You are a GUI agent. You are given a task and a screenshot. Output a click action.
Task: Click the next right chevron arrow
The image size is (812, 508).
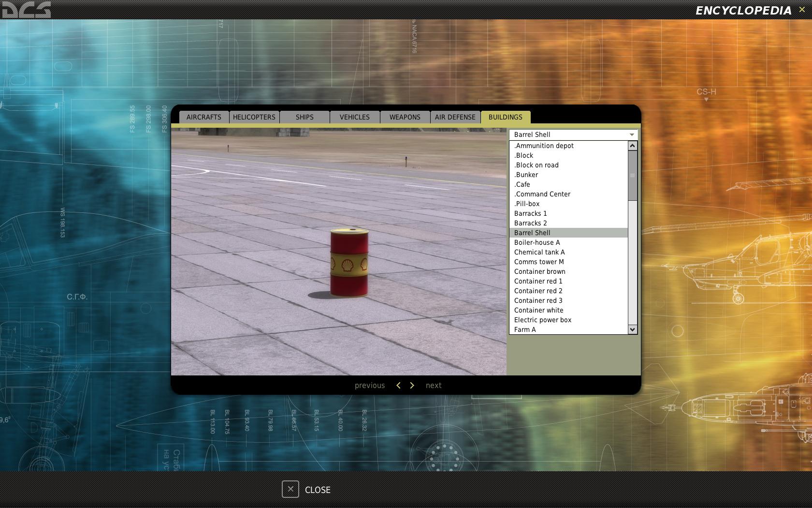click(412, 385)
